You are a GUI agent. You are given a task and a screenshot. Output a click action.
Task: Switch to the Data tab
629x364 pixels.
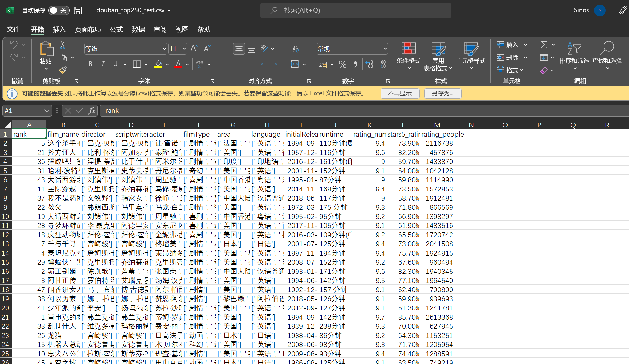pos(138,29)
